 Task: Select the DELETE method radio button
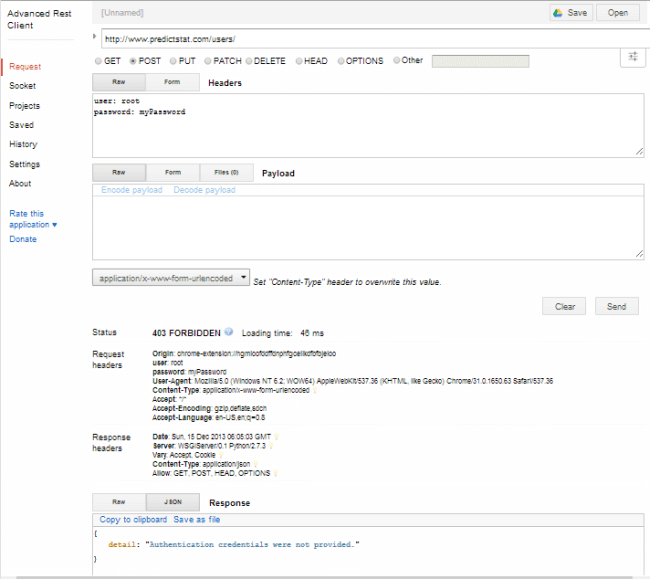[249, 61]
